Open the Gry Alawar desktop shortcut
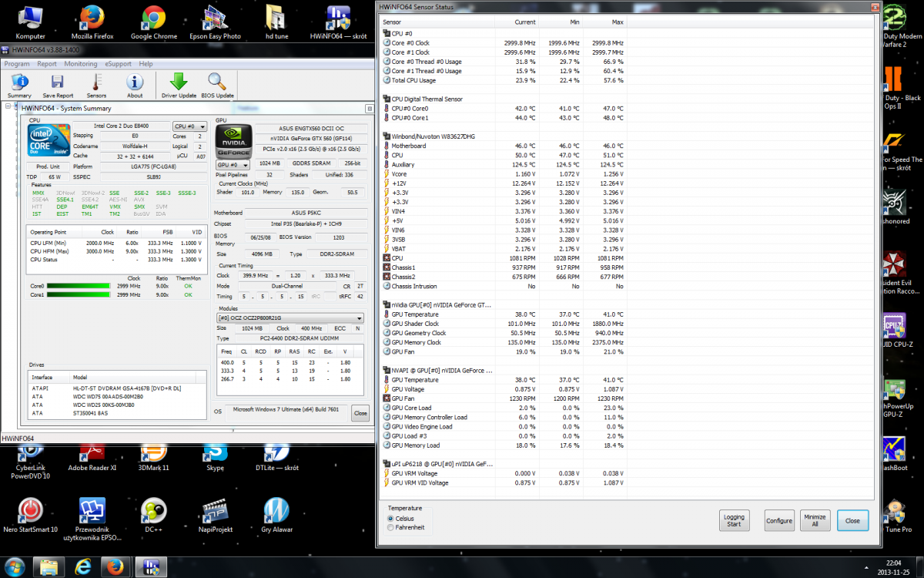The image size is (924, 578). (276, 516)
